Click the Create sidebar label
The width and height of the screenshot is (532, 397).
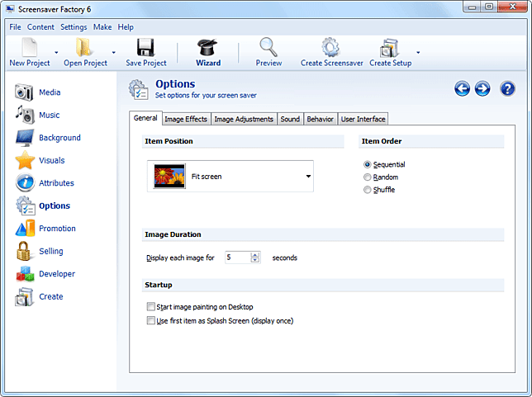tap(51, 296)
